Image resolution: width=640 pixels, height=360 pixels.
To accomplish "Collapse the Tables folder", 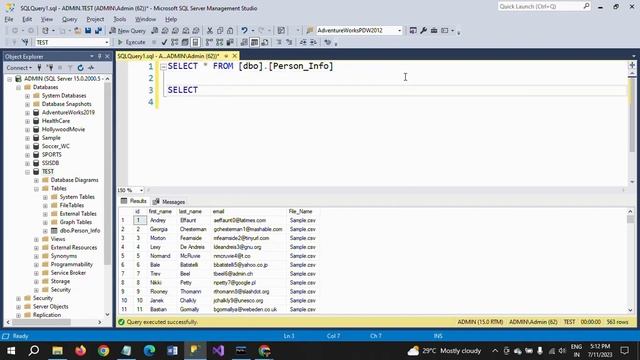I will (x=36, y=189).
